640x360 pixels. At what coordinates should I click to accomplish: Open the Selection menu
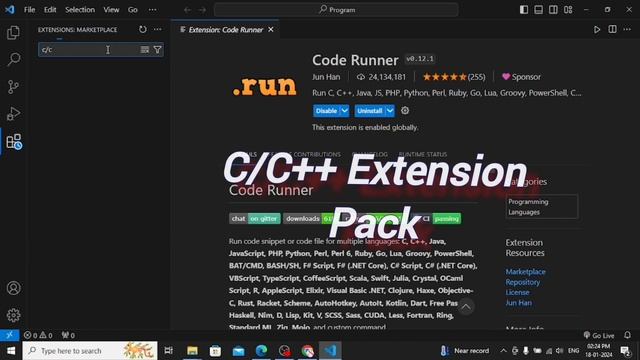point(80,9)
